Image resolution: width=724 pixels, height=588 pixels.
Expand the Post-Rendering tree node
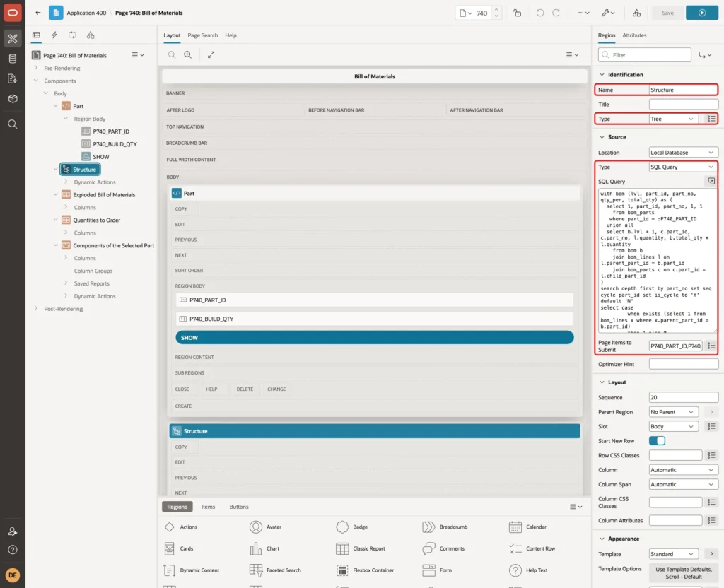click(36, 308)
